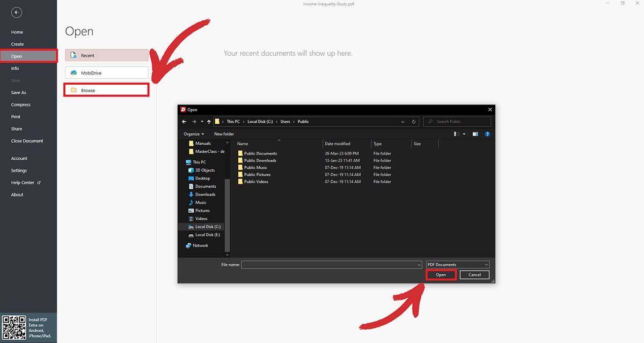The height and width of the screenshot is (343, 644).
Task: Click the Recent clock icon
Action: (x=73, y=55)
